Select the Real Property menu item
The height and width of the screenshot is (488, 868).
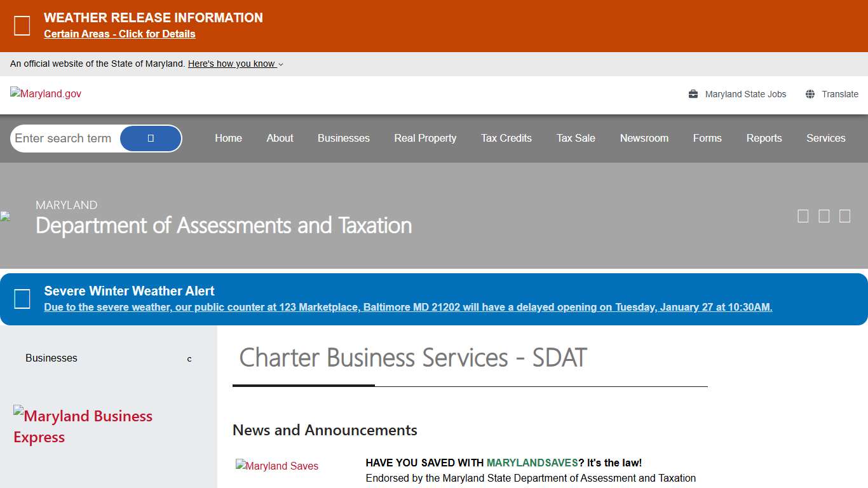425,138
